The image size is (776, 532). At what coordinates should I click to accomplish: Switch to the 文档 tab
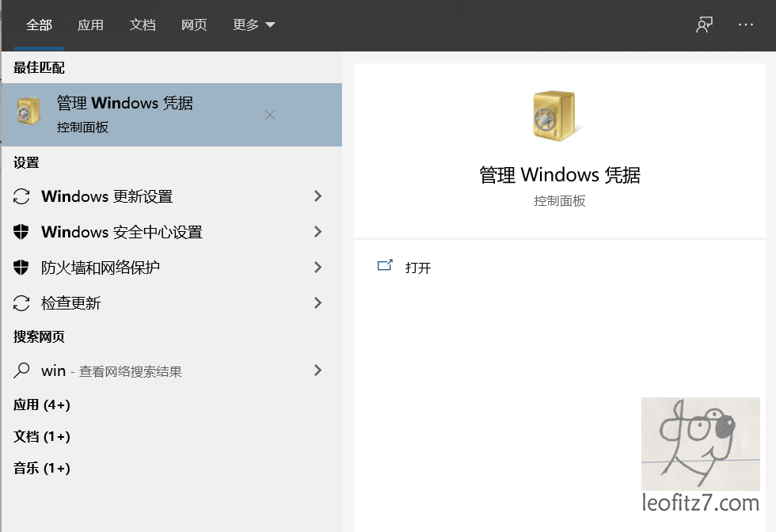[143, 25]
